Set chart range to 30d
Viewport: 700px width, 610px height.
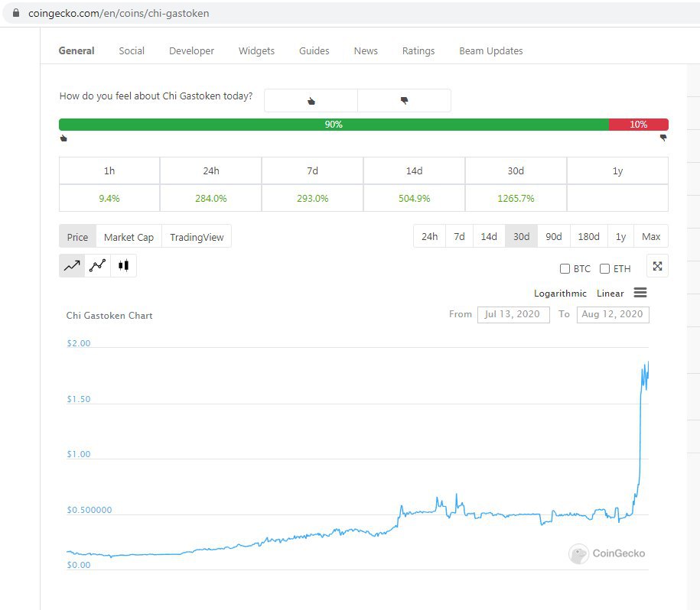tap(522, 236)
